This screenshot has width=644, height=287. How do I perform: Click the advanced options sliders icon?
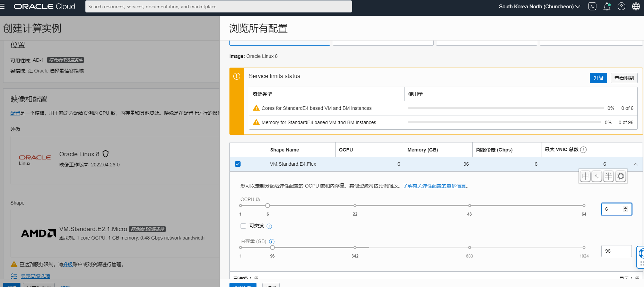click(x=14, y=276)
